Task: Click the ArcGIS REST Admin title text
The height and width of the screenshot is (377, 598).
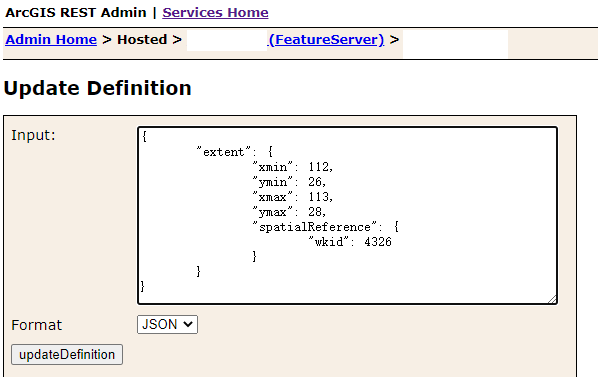Action: point(76,13)
